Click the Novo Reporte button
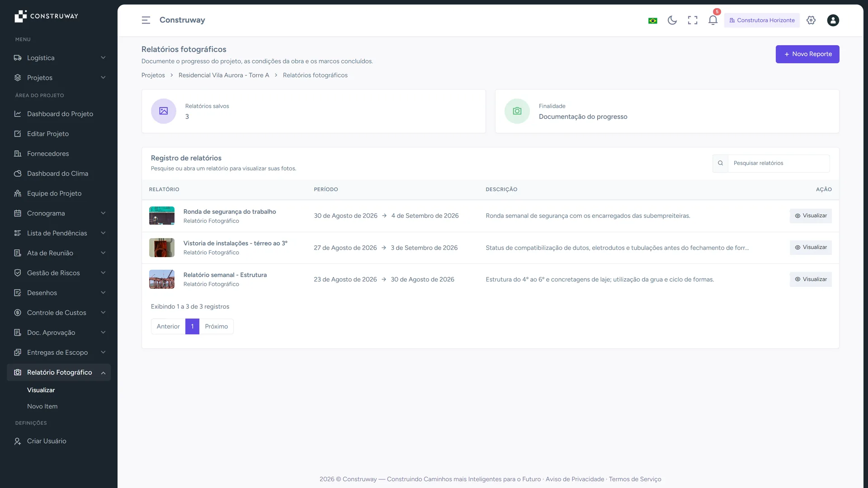The width and height of the screenshot is (868, 488). [x=807, y=54]
